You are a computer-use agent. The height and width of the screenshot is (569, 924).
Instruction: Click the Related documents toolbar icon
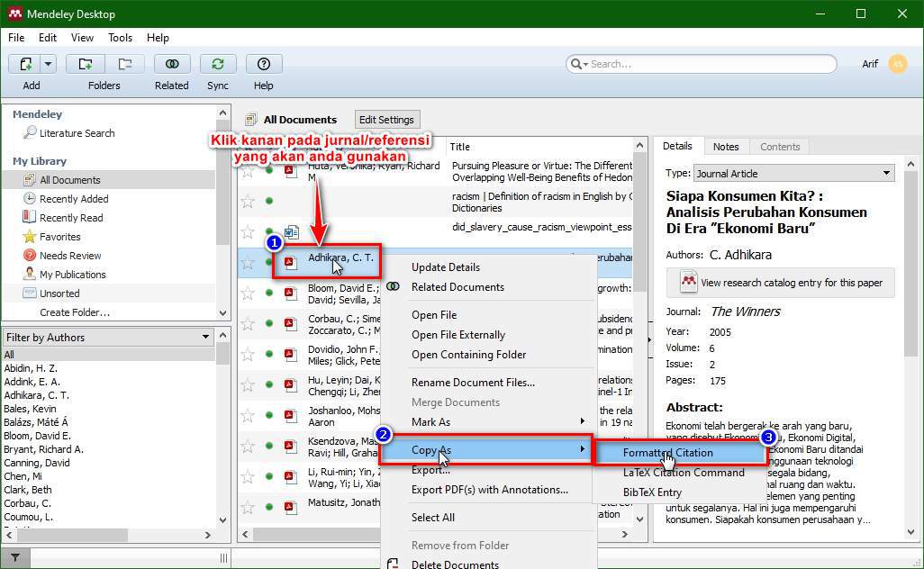[x=171, y=64]
